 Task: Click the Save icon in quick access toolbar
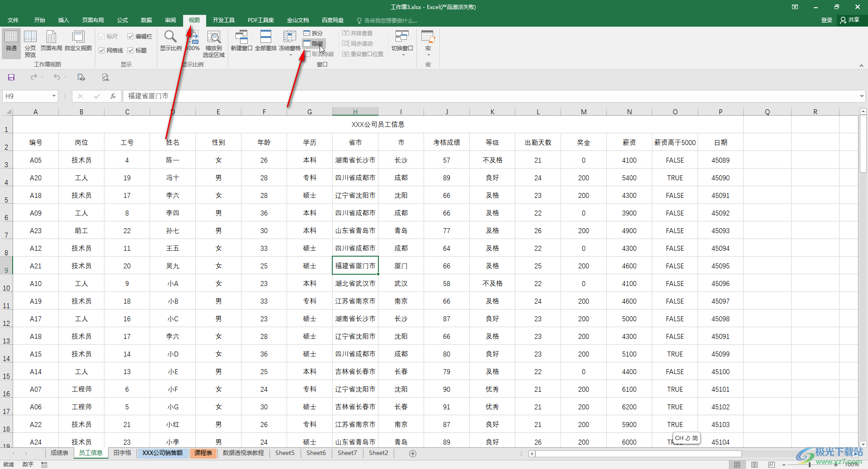click(11, 77)
